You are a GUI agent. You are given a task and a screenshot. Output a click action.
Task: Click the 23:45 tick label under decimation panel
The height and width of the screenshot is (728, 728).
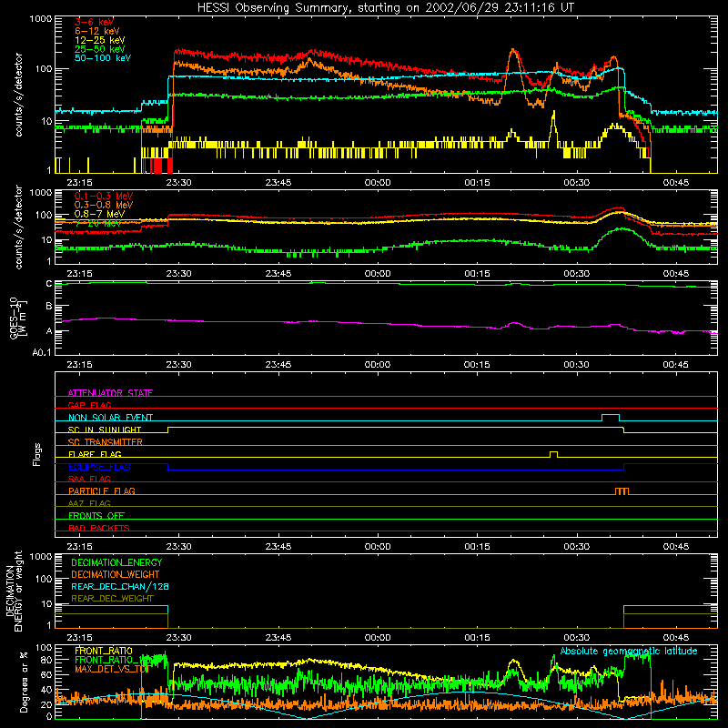278,638
